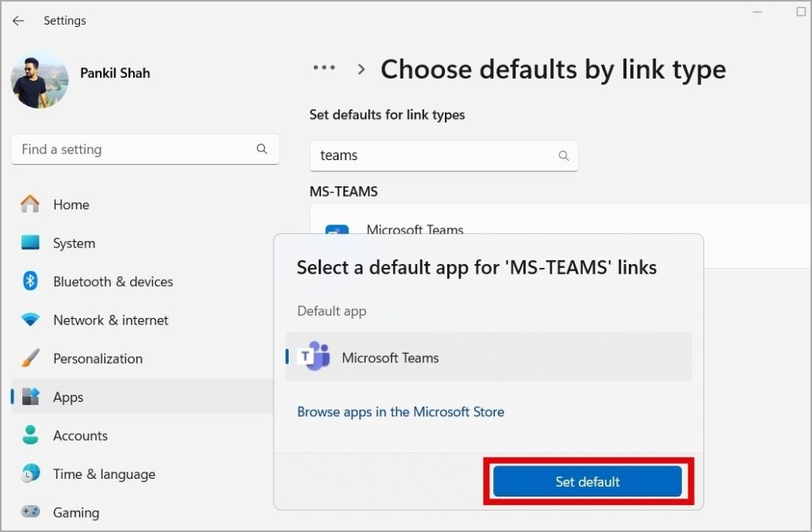Open Pankil Shah profile picture
Viewport: 812px width, 532px height.
coord(40,80)
